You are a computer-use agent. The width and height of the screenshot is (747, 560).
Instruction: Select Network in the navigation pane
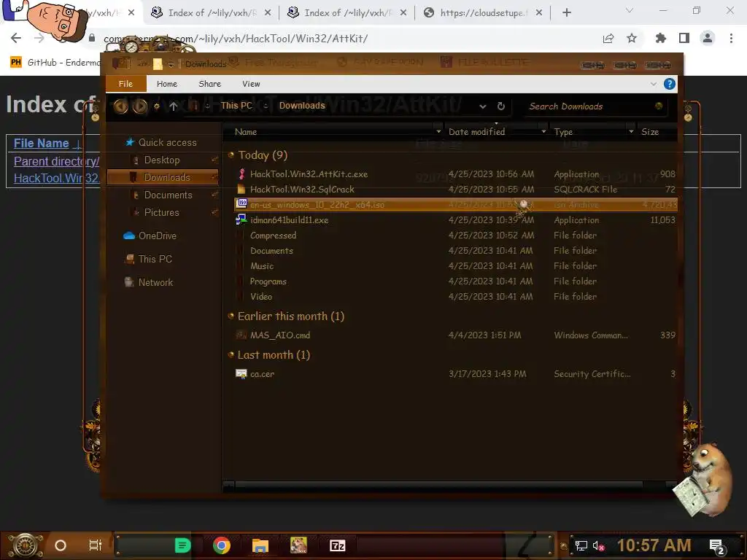[x=149, y=282]
